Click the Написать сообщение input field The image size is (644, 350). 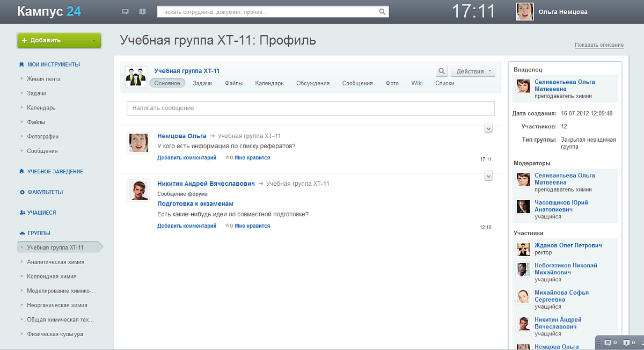click(310, 108)
